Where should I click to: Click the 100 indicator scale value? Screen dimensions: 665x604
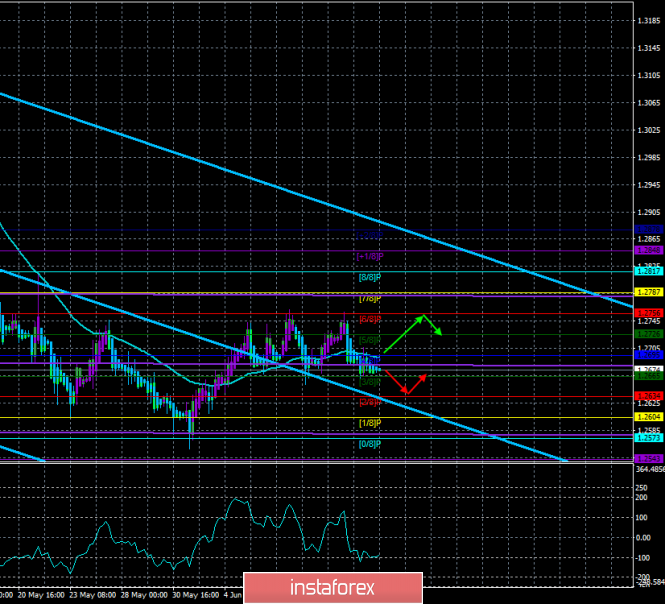click(x=641, y=517)
